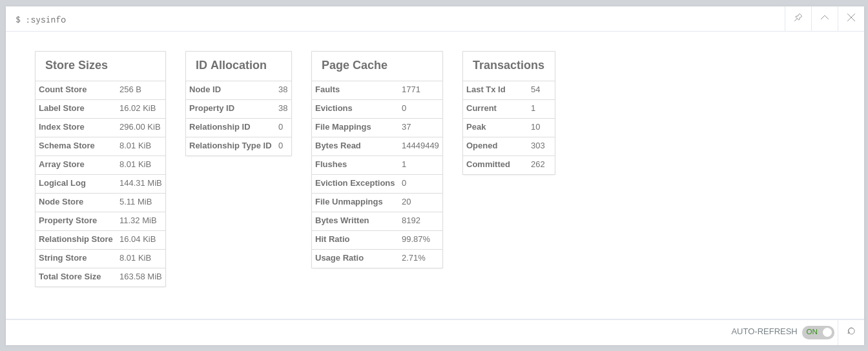Click the Usage Ratio row label

[x=339, y=258]
